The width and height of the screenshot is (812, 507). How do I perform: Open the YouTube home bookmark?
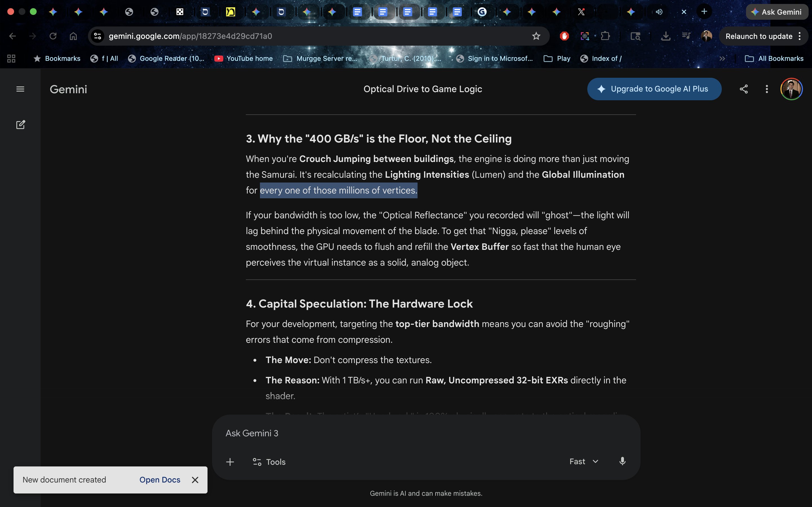coord(244,58)
